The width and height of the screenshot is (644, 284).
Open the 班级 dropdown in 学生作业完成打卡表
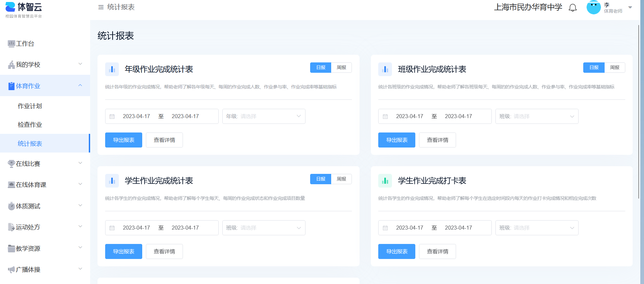pyautogui.click(x=537, y=228)
